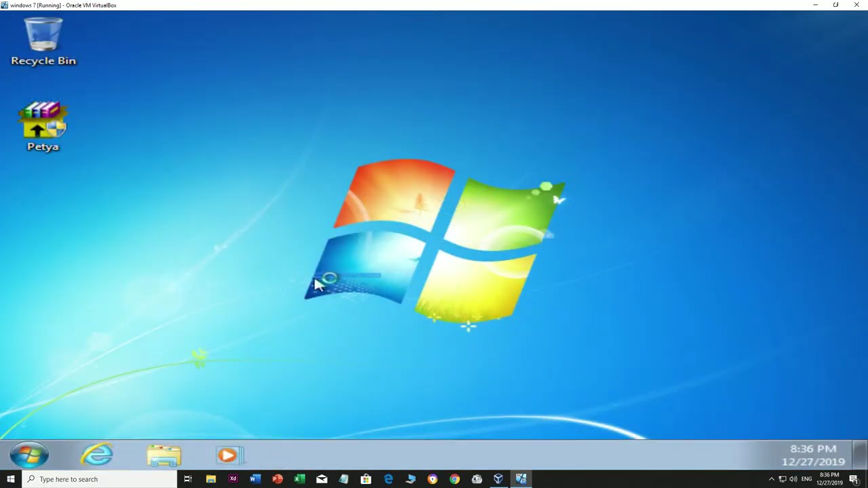Restore down the VirtualBox window
This screenshot has width=868, height=488.
point(835,5)
